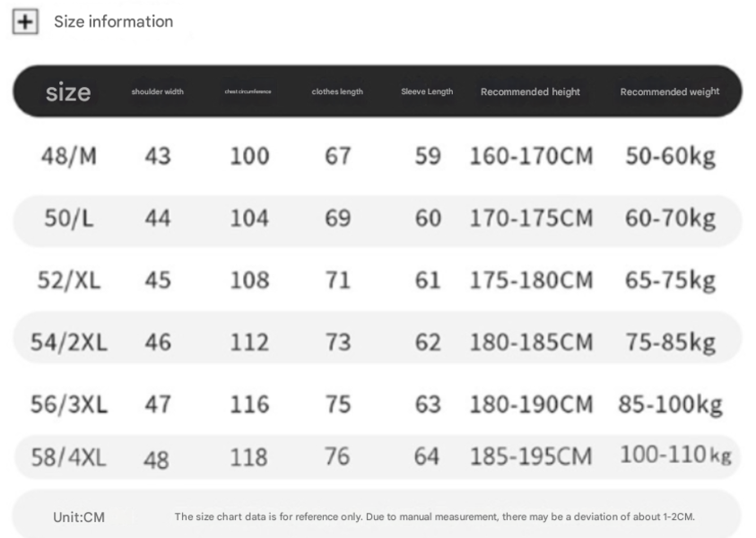Image resolution: width=756 pixels, height=538 pixels.
Task: Click the 65-75kg recommended weight cell
Action: pos(670,280)
